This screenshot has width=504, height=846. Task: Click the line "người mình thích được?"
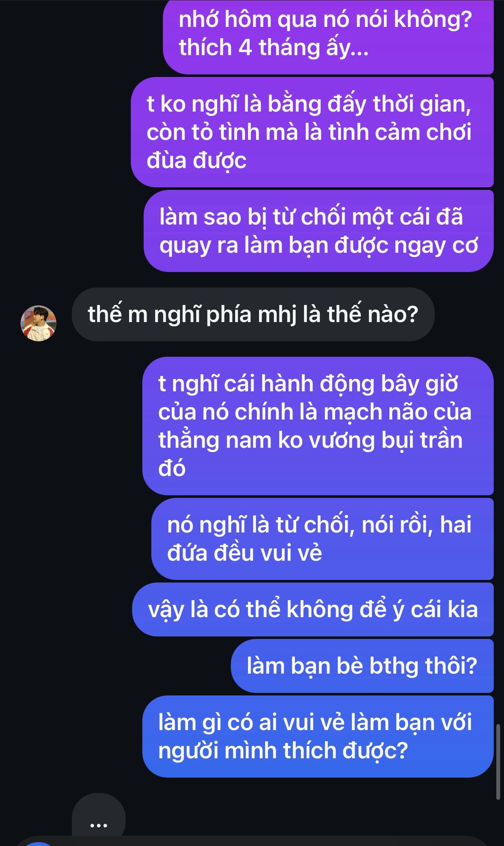tap(283, 750)
